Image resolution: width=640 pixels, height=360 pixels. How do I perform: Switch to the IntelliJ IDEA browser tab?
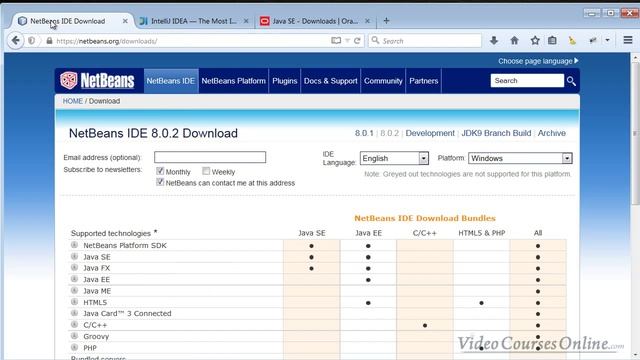click(x=193, y=21)
